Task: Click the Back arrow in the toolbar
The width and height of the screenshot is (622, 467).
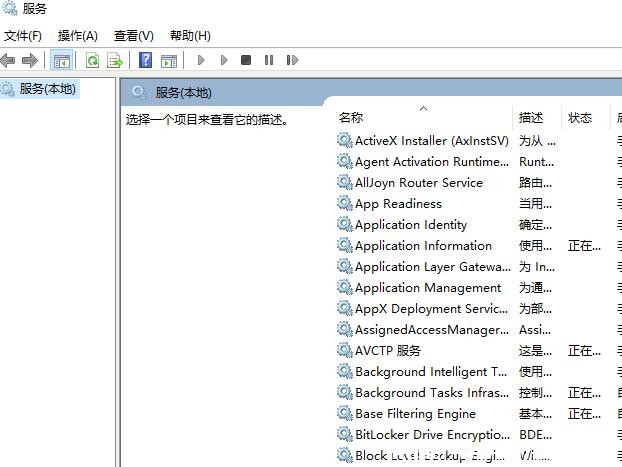Action: click(8, 60)
